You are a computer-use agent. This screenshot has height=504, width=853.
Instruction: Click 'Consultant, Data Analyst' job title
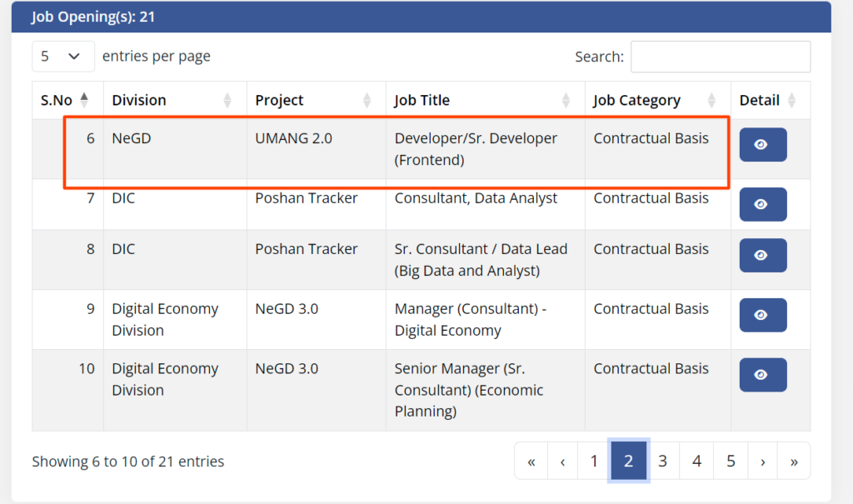coord(476,198)
